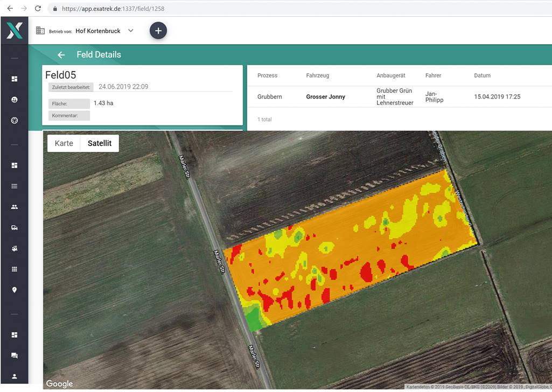Open the list view sidebar icon
The image size is (552, 392).
tap(15, 186)
